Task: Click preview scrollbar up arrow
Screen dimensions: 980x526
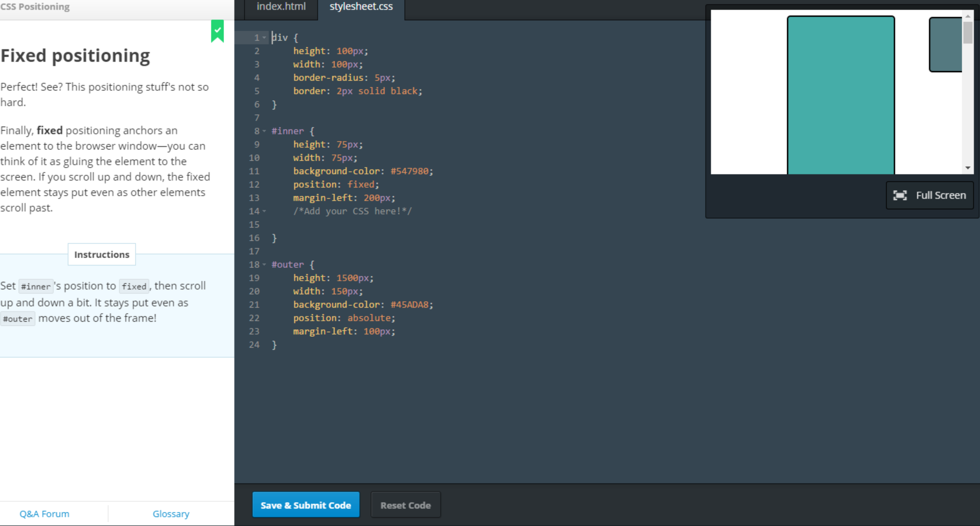Action: (x=967, y=16)
